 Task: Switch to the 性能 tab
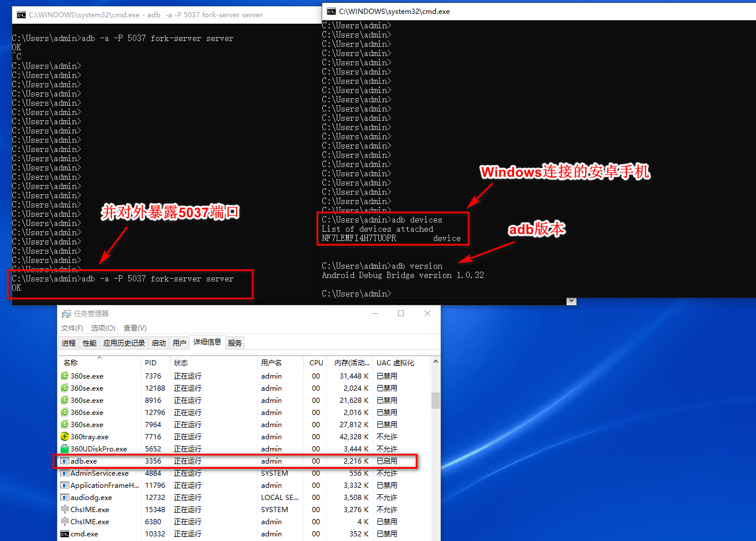click(x=90, y=343)
